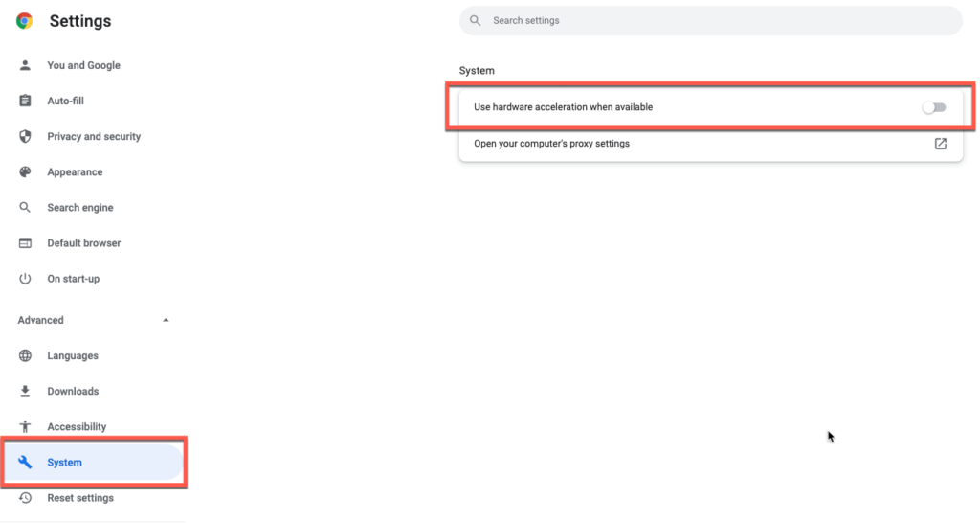The width and height of the screenshot is (980, 523).
Task: Open Reset settings in sidebar
Action: click(80, 498)
